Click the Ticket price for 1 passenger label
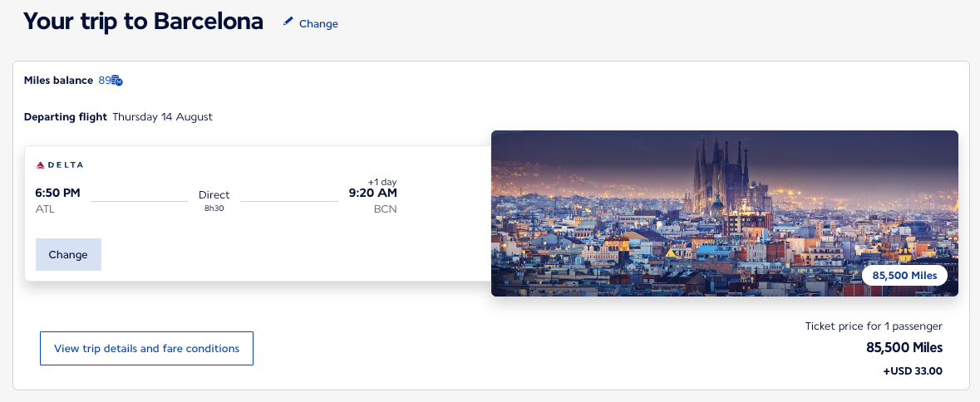980x402 pixels. tap(873, 326)
